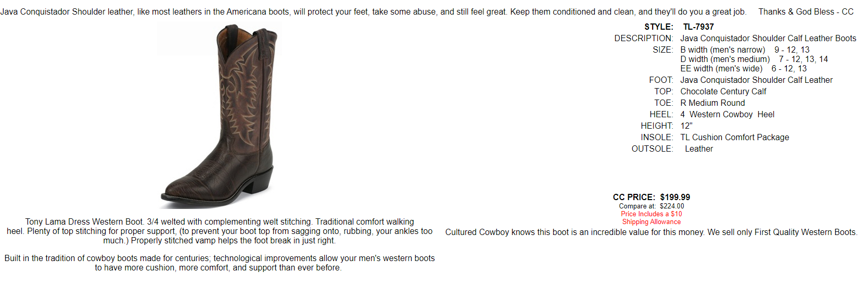Click the R Medium Round toe value

pyautogui.click(x=712, y=103)
